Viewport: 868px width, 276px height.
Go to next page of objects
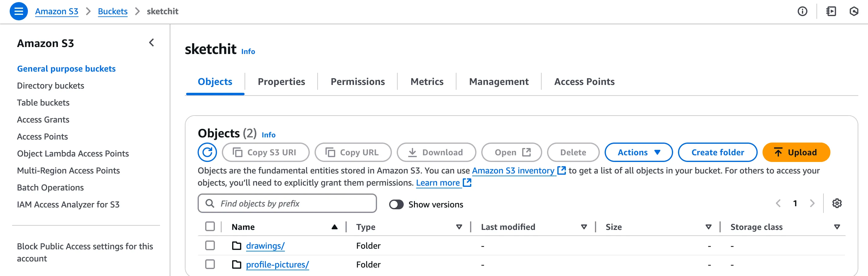tap(812, 203)
